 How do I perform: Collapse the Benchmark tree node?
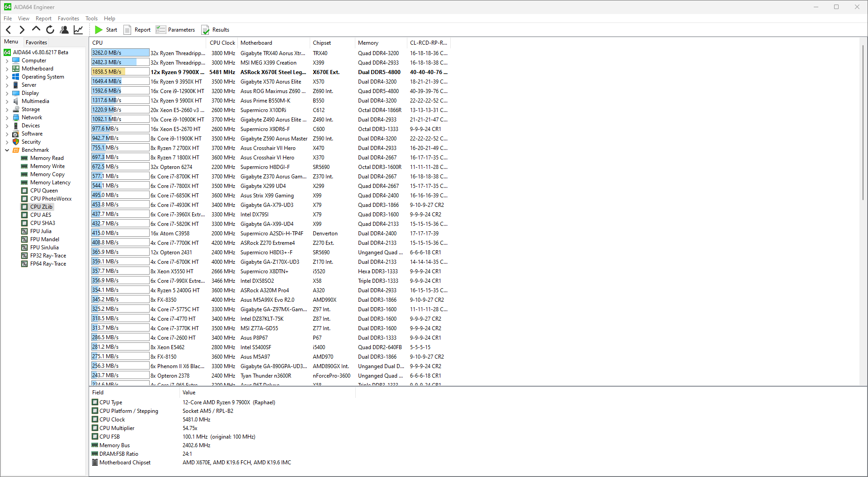coord(7,150)
